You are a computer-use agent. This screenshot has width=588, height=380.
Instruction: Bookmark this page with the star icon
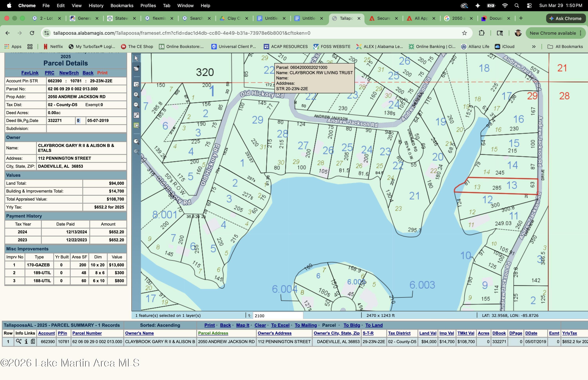point(464,33)
